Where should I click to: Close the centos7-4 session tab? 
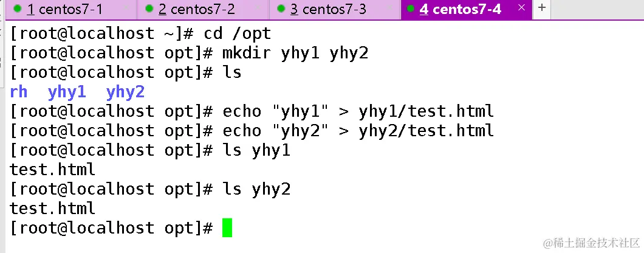tap(521, 9)
